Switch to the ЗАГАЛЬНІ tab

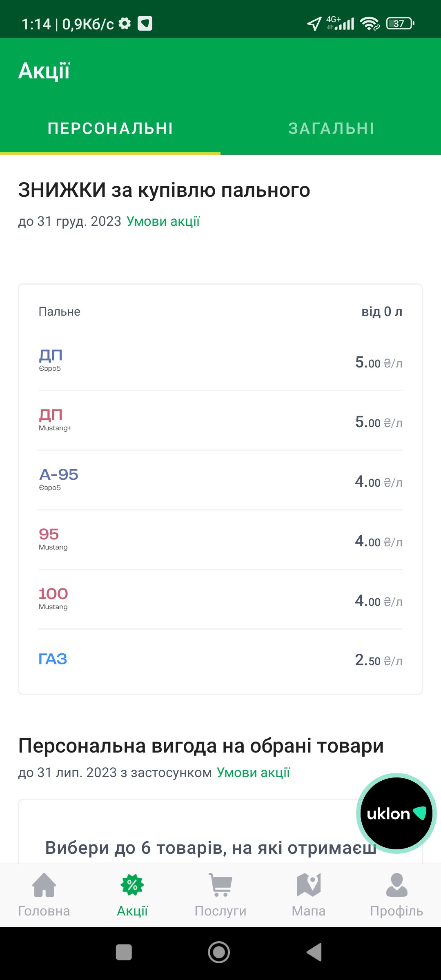click(x=331, y=129)
